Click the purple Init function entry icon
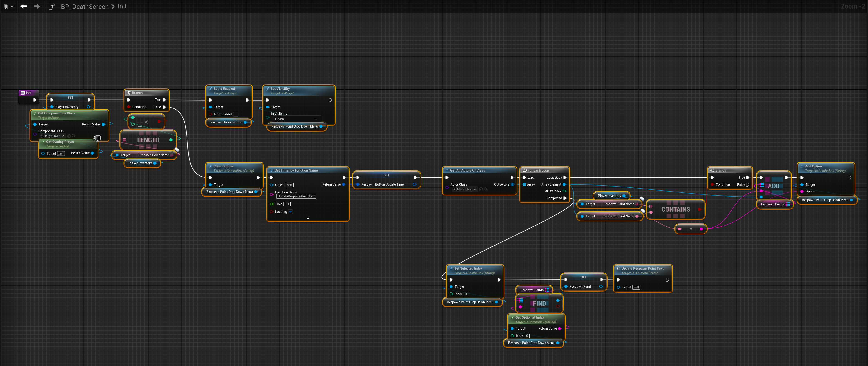Viewport: 868px width, 366px height. coord(23,93)
